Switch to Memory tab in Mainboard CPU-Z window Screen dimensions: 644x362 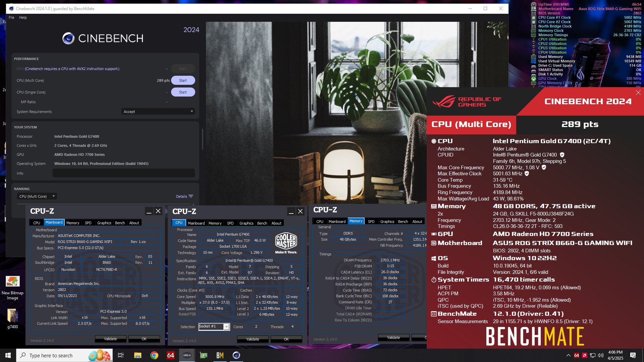pyautogui.click(x=73, y=223)
